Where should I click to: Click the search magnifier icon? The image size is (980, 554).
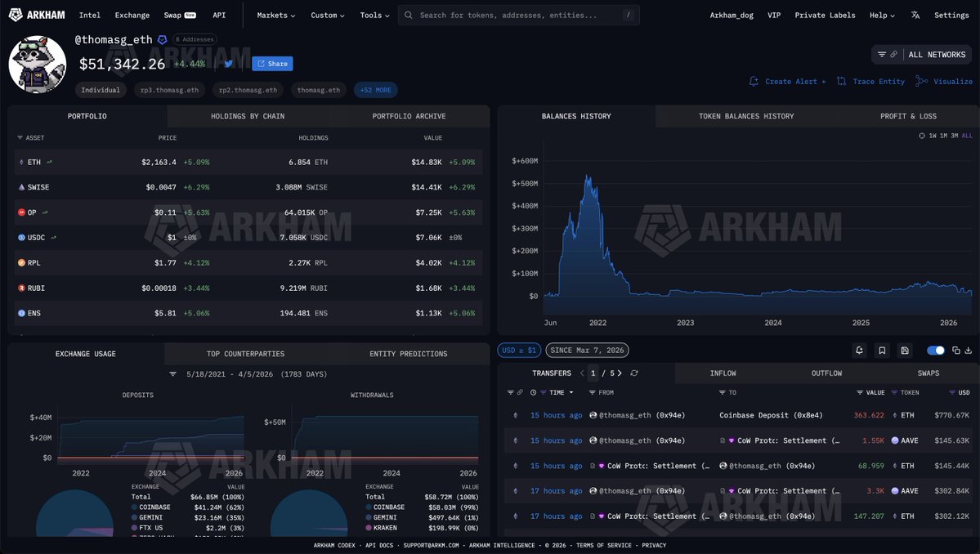click(x=408, y=15)
